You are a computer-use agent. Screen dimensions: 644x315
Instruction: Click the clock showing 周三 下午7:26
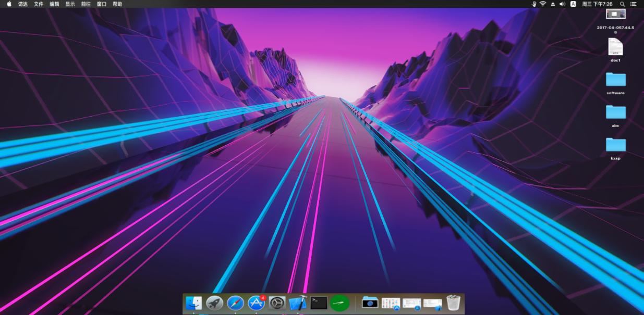point(597,4)
